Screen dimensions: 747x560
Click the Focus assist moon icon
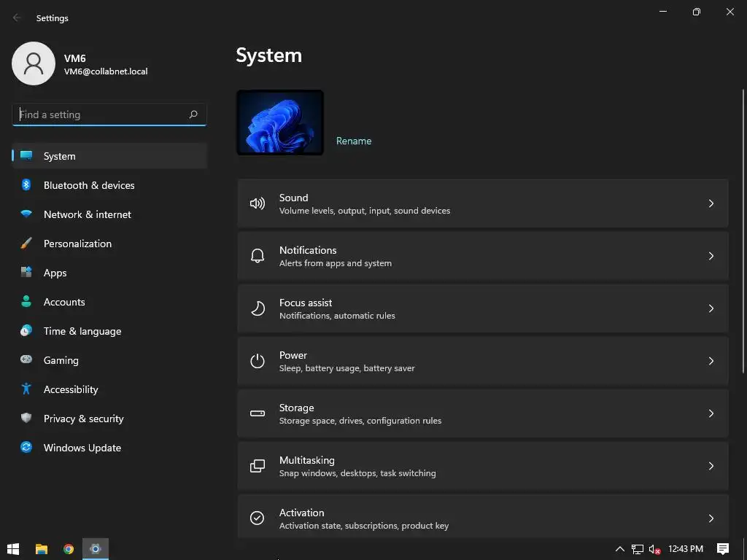[x=258, y=308]
